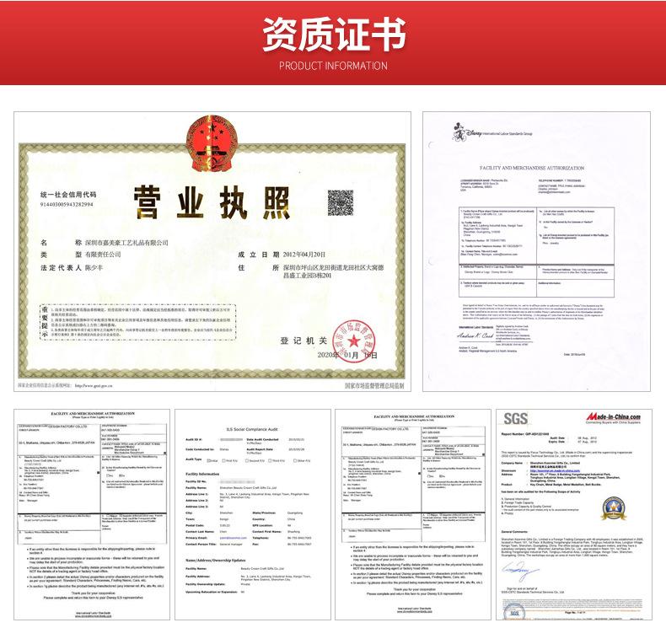
Task: Click the national emblem on the business license
Action: pyautogui.click(x=212, y=139)
